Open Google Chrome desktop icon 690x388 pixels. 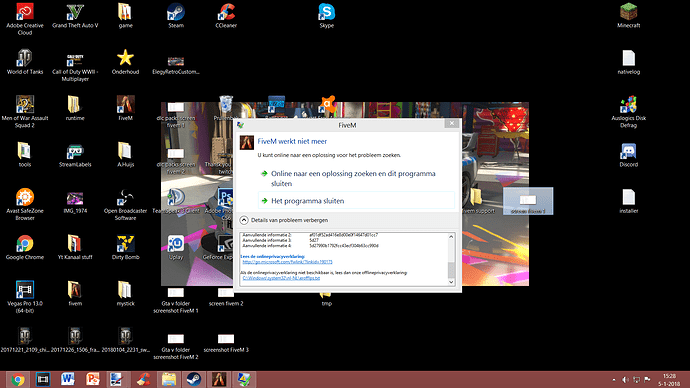click(25, 247)
